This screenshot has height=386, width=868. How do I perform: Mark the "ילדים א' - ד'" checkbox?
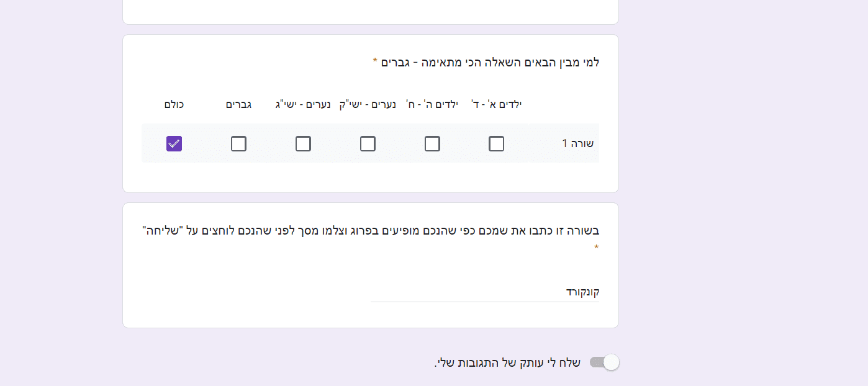pos(496,144)
